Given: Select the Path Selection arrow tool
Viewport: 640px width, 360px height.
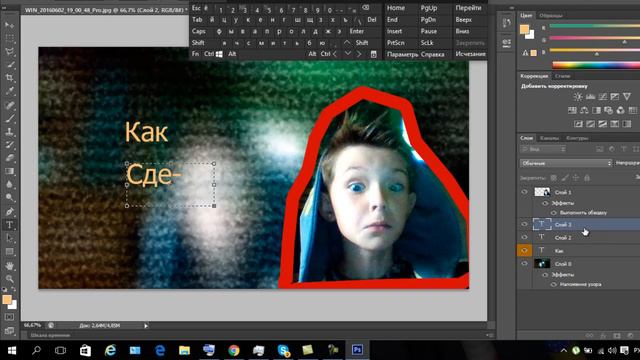Looking at the screenshot, I should [x=9, y=238].
